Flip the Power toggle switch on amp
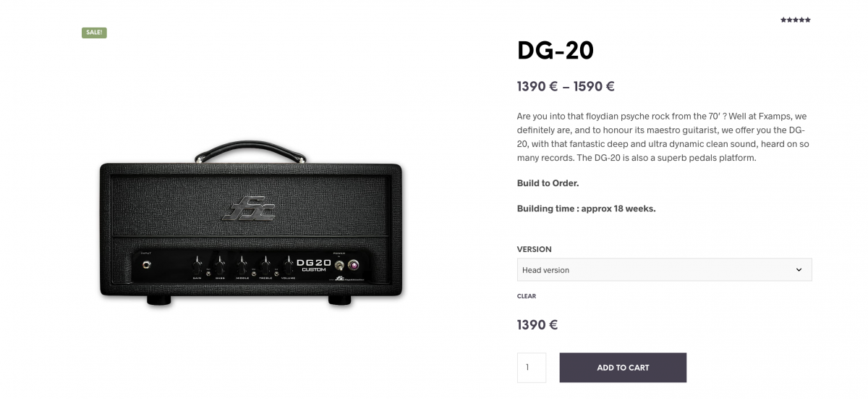 [x=340, y=266]
